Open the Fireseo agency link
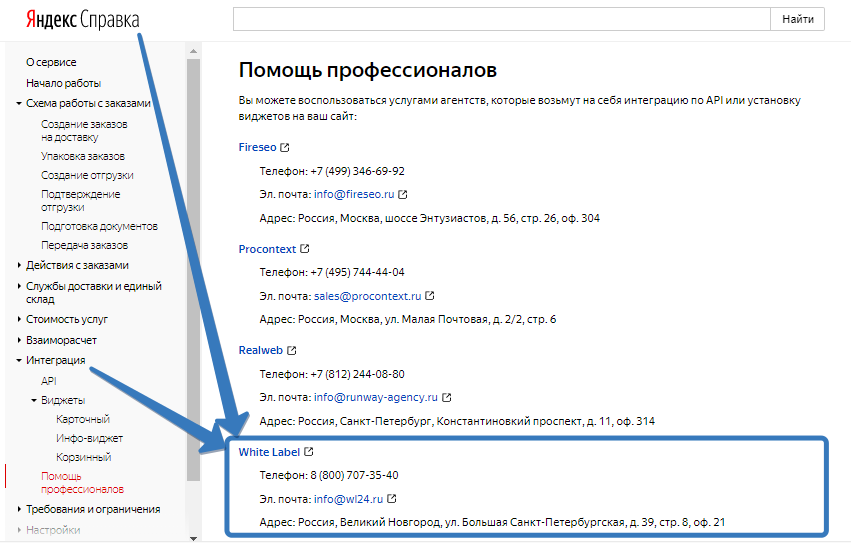The width and height of the screenshot is (851, 544). tap(257, 147)
